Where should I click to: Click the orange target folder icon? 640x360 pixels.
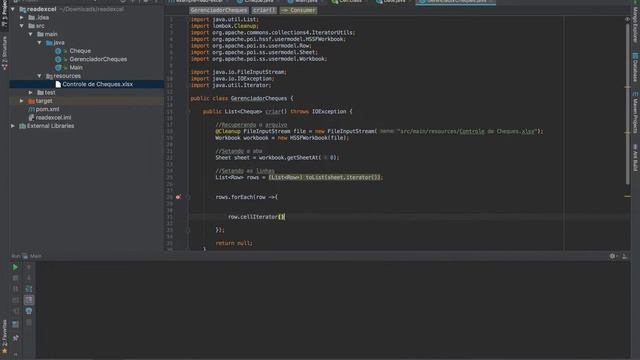pyautogui.click(x=31, y=101)
